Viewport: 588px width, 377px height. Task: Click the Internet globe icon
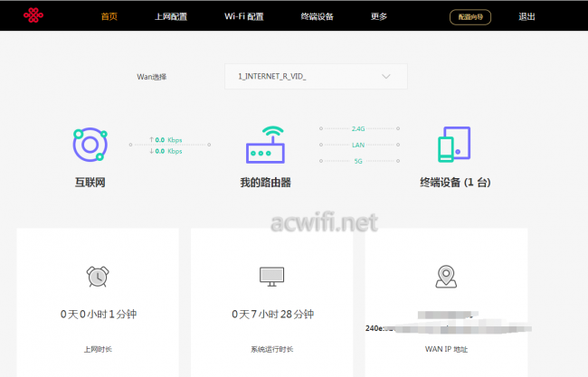click(x=90, y=144)
